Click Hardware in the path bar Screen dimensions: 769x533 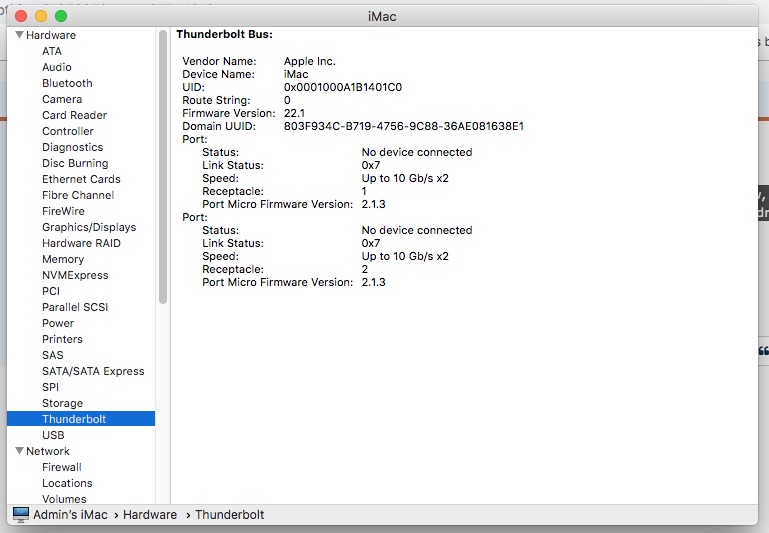[x=150, y=514]
